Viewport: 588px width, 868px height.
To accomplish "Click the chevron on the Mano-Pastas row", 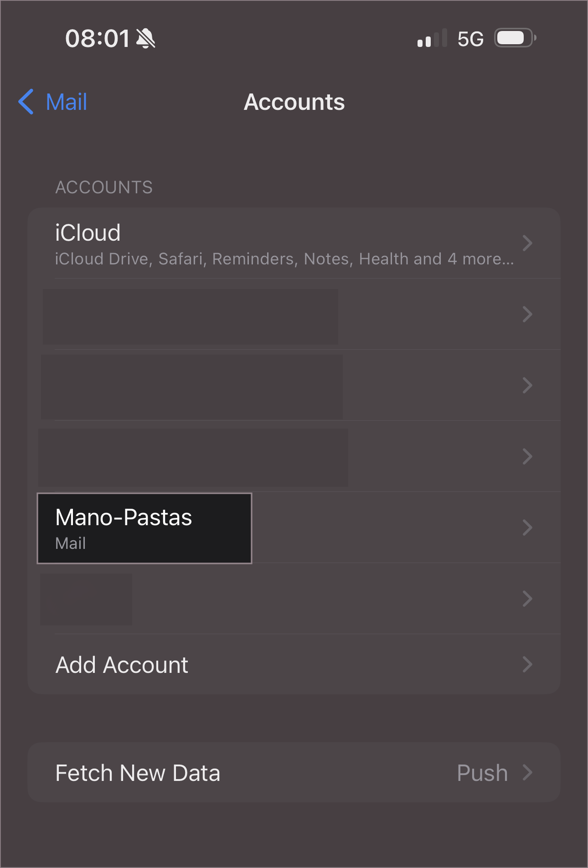I will [527, 527].
